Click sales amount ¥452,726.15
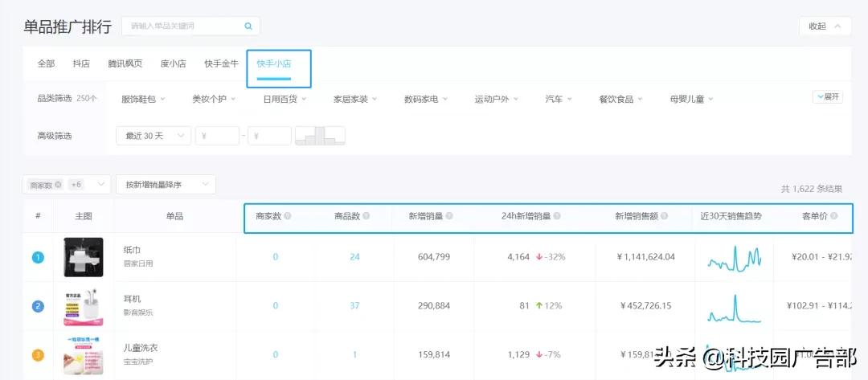This screenshot has width=868, height=380. pos(645,306)
